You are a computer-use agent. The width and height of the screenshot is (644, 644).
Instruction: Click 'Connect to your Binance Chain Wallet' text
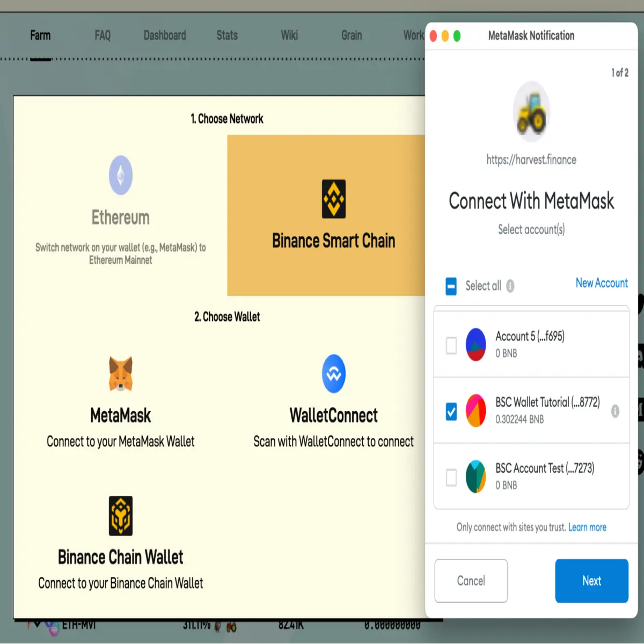pyautogui.click(x=121, y=583)
